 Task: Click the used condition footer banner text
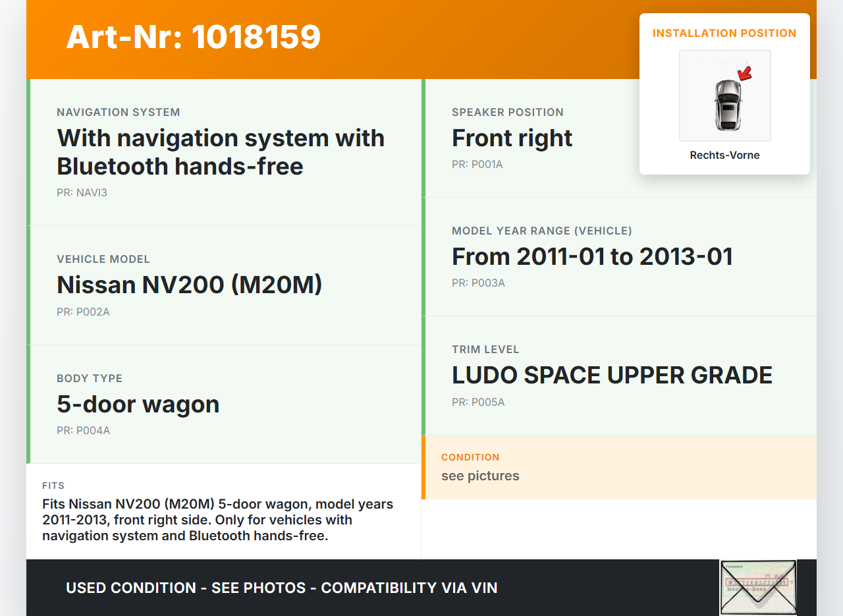pyautogui.click(x=281, y=588)
